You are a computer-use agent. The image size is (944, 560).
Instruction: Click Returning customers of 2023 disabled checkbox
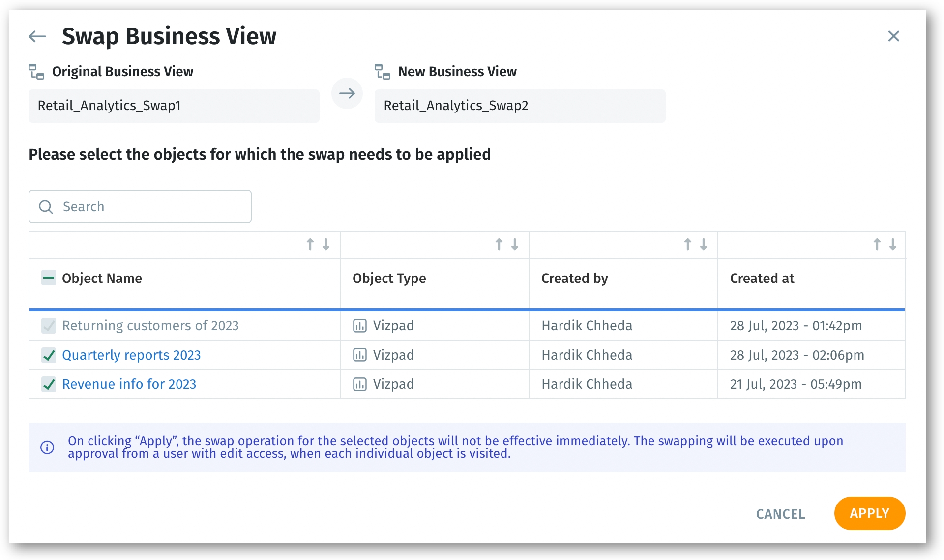(49, 325)
